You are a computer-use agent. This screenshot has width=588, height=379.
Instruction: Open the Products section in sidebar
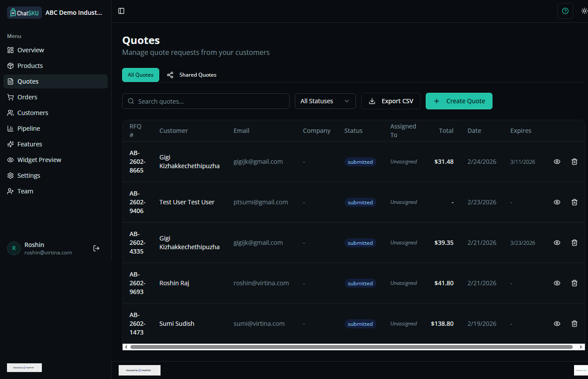click(x=30, y=65)
